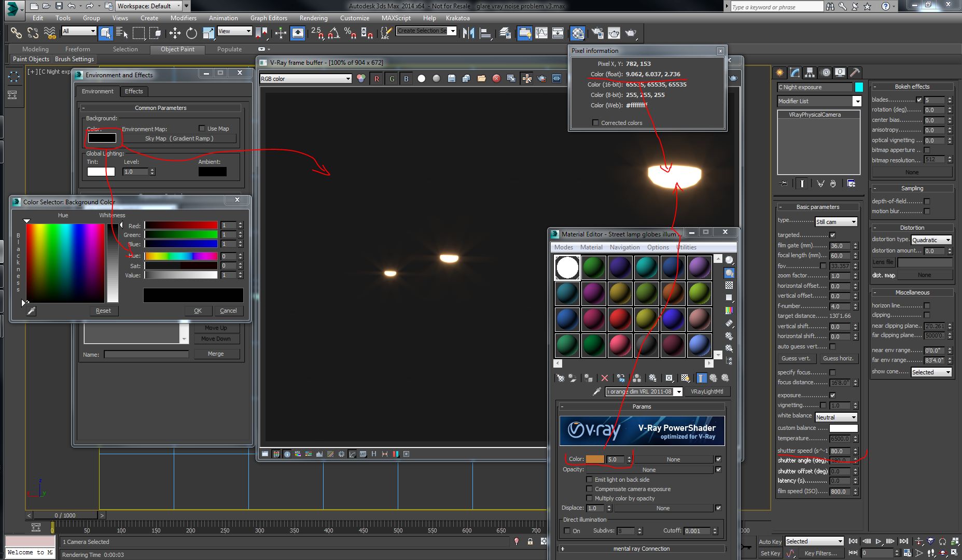Image resolution: width=962 pixels, height=560 pixels.
Task: Toggle blades checkbox in Bokeh effects
Action: [919, 100]
